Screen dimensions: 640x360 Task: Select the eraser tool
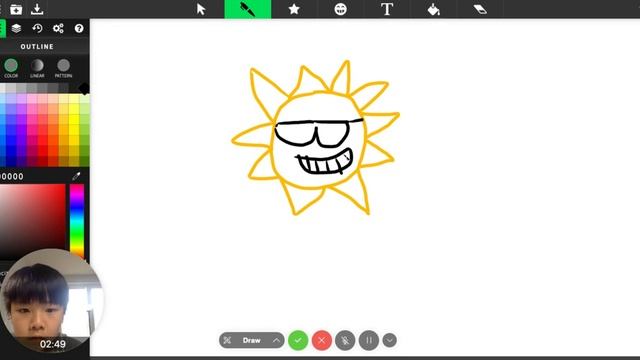[x=480, y=9]
